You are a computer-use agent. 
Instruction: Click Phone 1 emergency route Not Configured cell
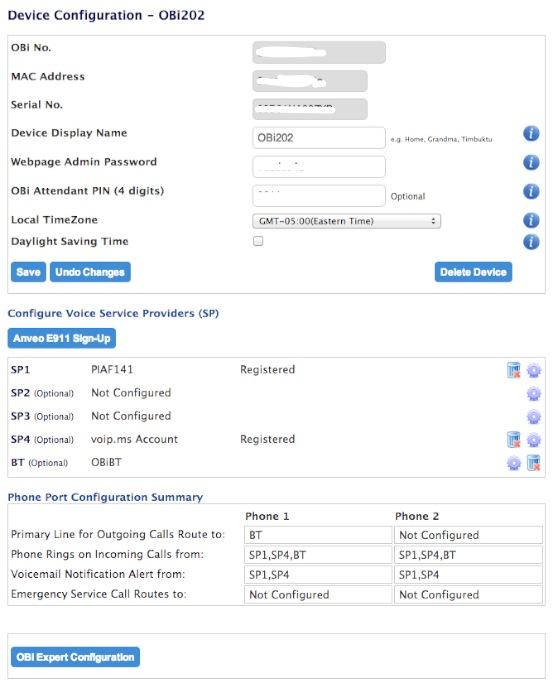[318, 595]
